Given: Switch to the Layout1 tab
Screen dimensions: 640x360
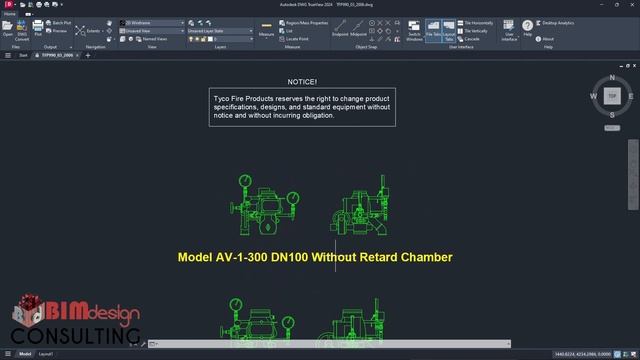Looking at the screenshot, I should (46, 354).
